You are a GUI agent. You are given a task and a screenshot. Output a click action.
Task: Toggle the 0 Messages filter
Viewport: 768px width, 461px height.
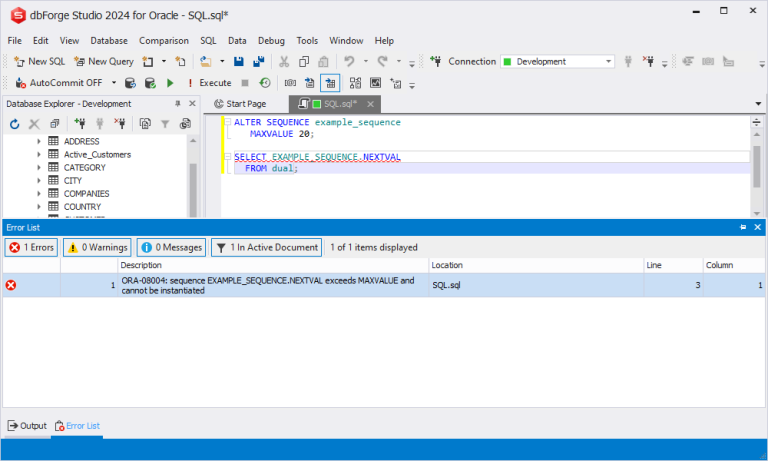pyautogui.click(x=171, y=247)
